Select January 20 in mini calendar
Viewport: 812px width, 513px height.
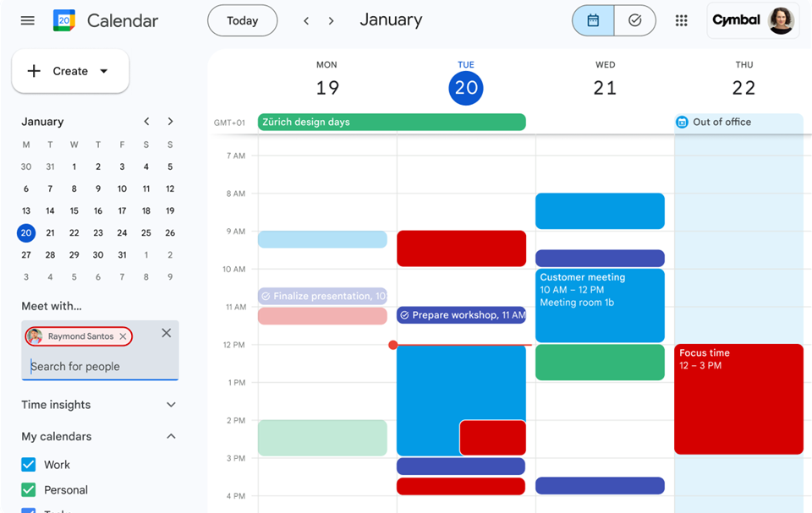[x=26, y=233]
